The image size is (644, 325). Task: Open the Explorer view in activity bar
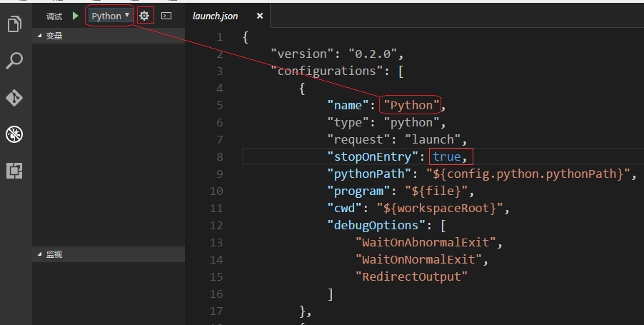coord(14,25)
